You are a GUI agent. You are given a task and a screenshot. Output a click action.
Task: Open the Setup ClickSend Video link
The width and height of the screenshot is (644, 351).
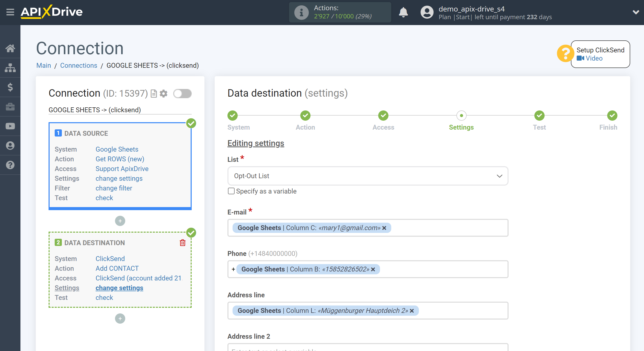tap(590, 58)
